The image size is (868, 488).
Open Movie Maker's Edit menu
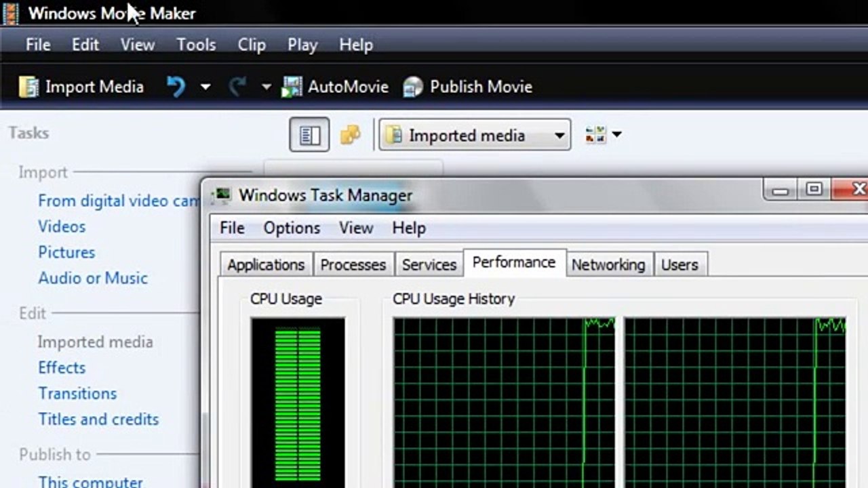point(85,45)
